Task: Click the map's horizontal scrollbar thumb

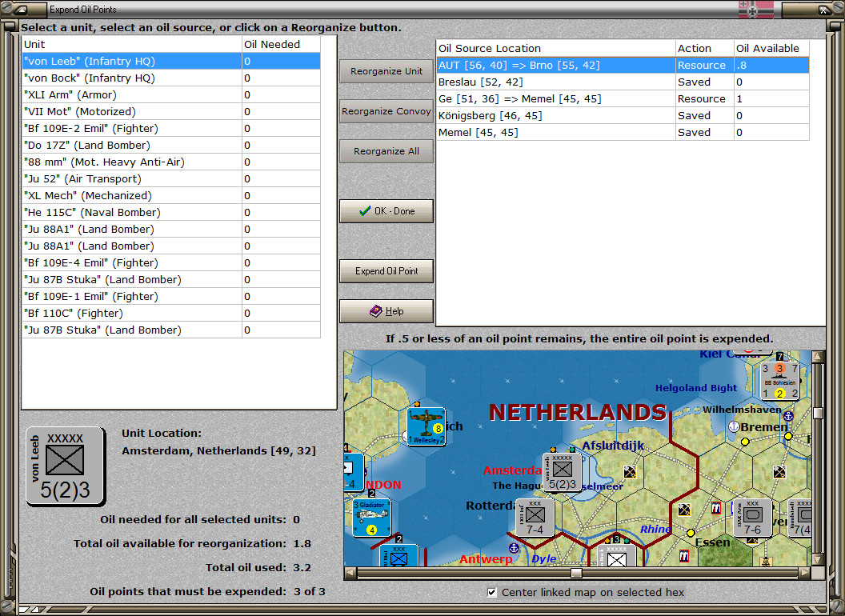Action: [577, 572]
